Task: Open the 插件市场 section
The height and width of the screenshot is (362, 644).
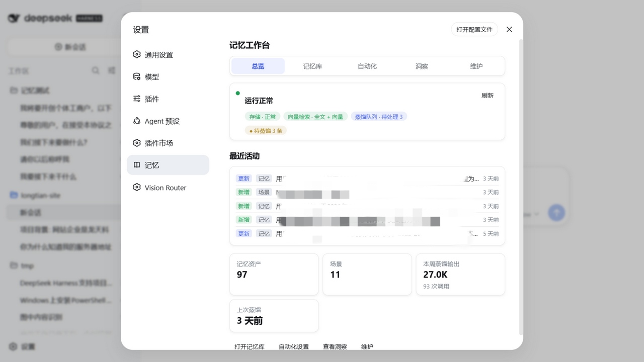Action: pos(168,143)
